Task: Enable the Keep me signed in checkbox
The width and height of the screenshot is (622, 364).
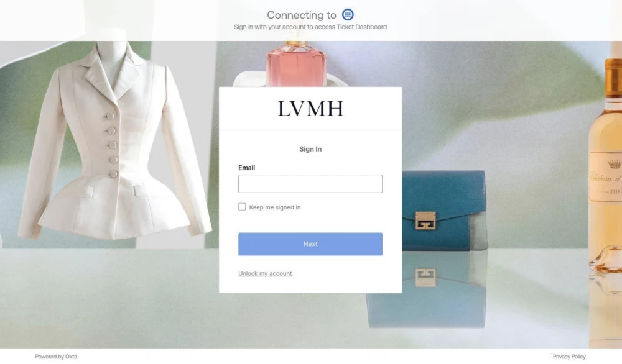Action: (242, 207)
